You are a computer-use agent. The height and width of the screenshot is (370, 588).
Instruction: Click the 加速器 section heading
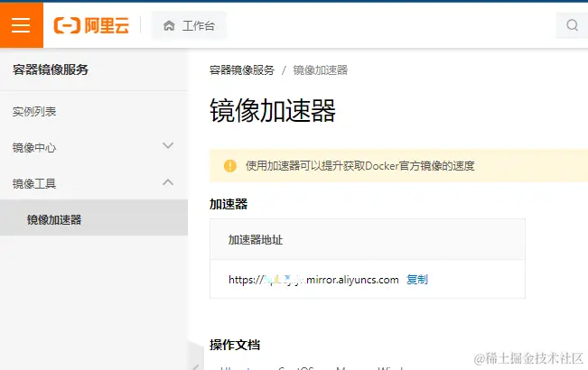(x=229, y=204)
